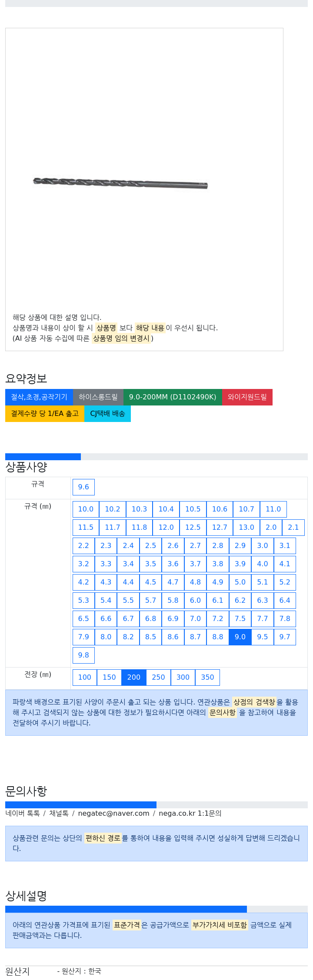Choose the 10.0 mm size button
313x980 pixels.
point(86,509)
